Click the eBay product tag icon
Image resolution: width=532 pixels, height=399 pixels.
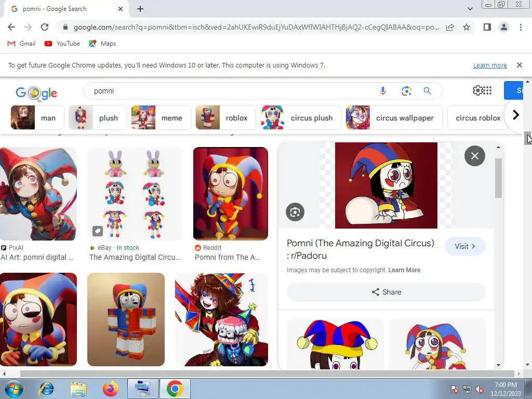coord(97,231)
